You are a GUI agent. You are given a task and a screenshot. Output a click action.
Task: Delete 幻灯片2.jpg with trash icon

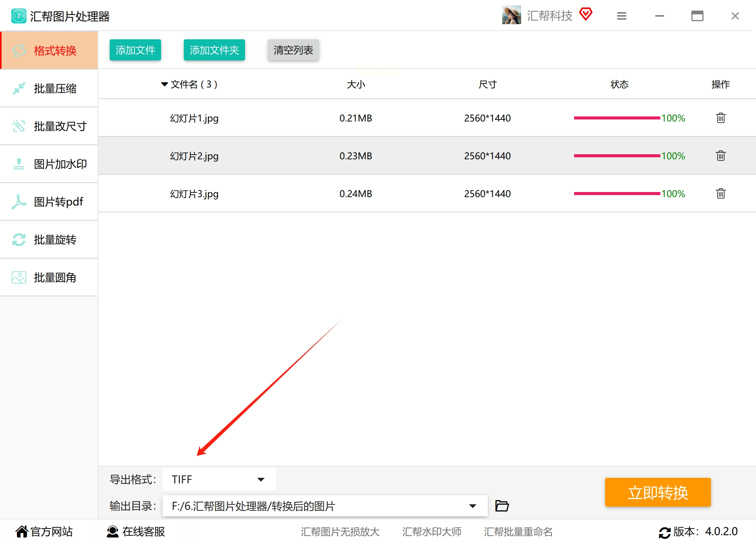click(x=720, y=156)
